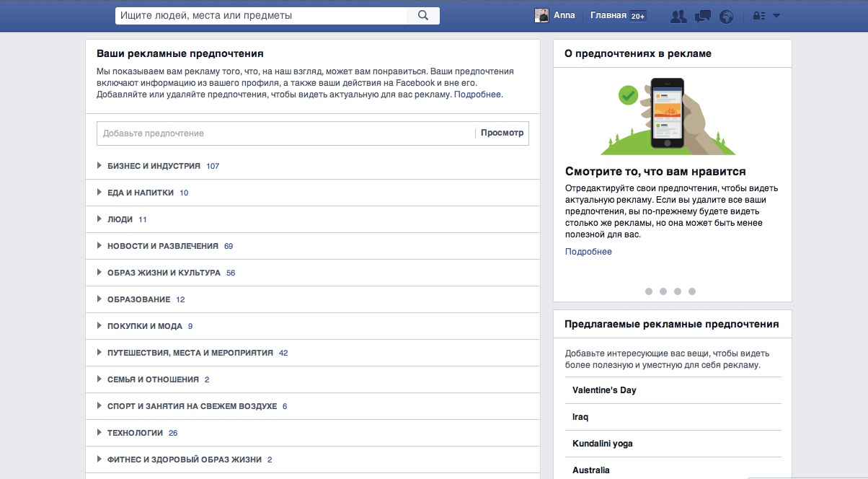The height and width of the screenshot is (479, 868).
Task: Open Подробнее link in the ad preferences description
Action: pyautogui.click(x=477, y=95)
